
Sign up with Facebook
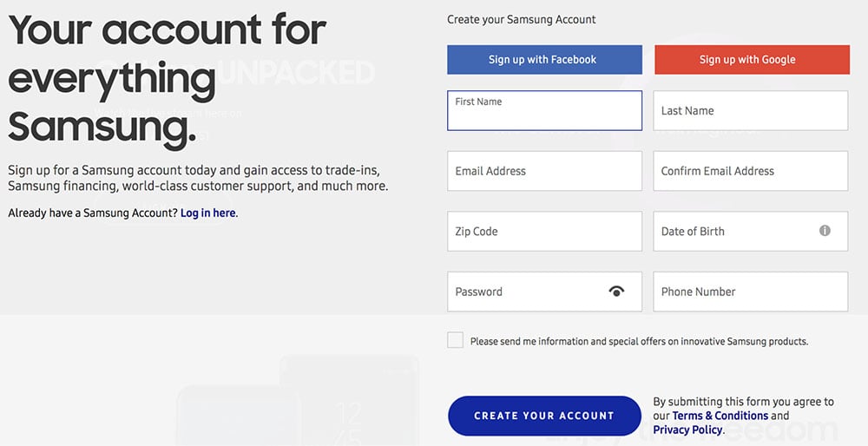(x=545, y=60)
